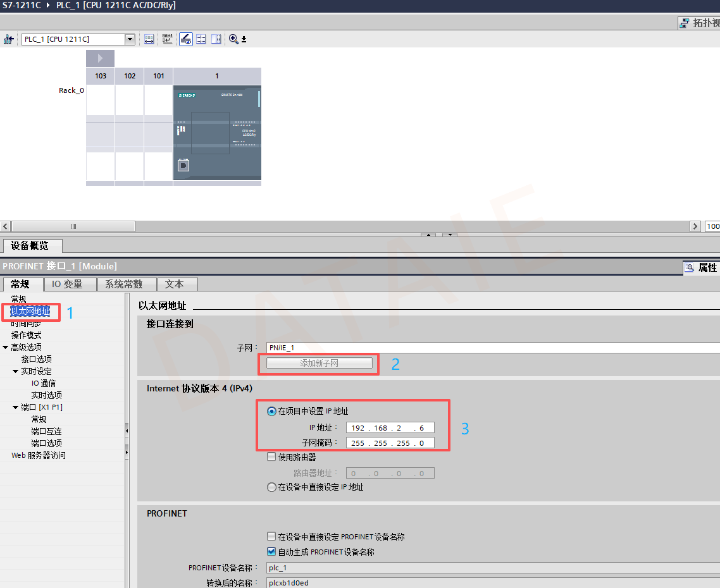720x588 pixels.
Task: Click the network view switch icon
Action: pyautogui.click(x=9, y=39)
